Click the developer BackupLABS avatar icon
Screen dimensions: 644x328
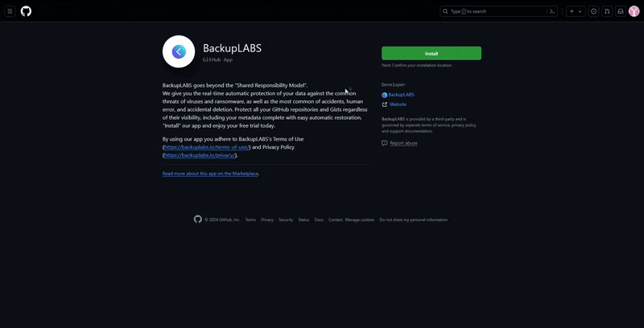(x=385, y=95)
